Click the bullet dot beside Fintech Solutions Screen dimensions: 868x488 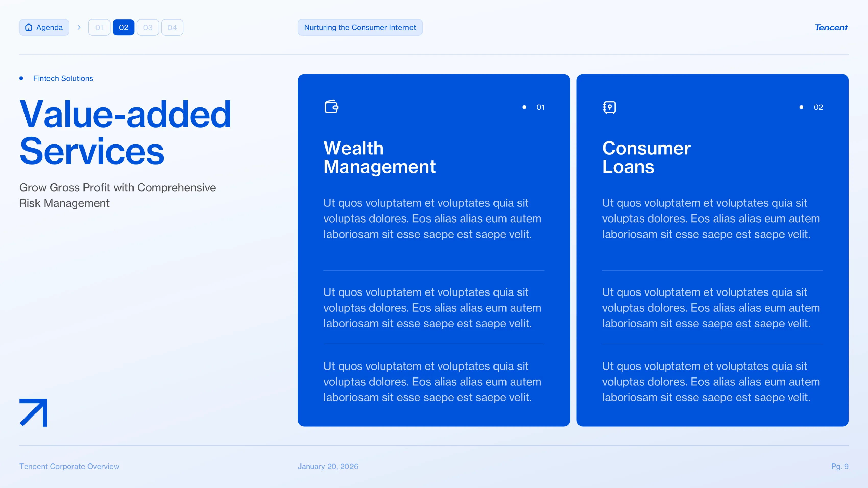21,78
